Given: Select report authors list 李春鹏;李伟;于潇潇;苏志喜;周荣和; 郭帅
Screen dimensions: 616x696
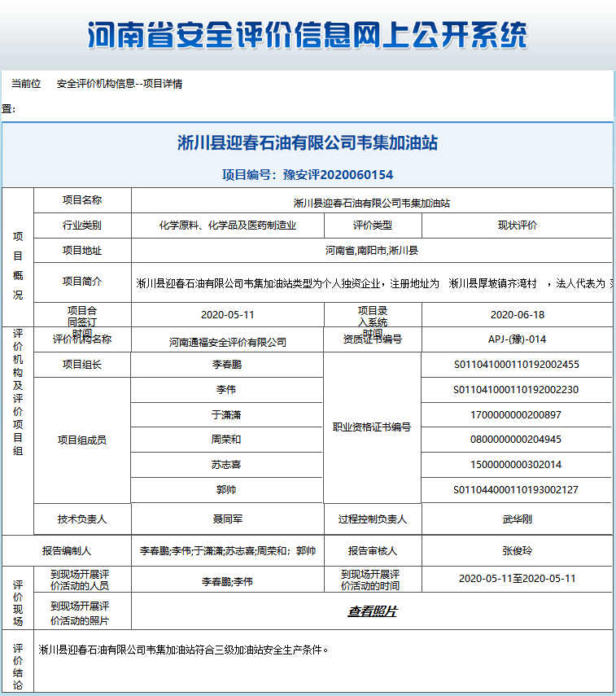Looking at the screenshot, I should click(228, 551).
